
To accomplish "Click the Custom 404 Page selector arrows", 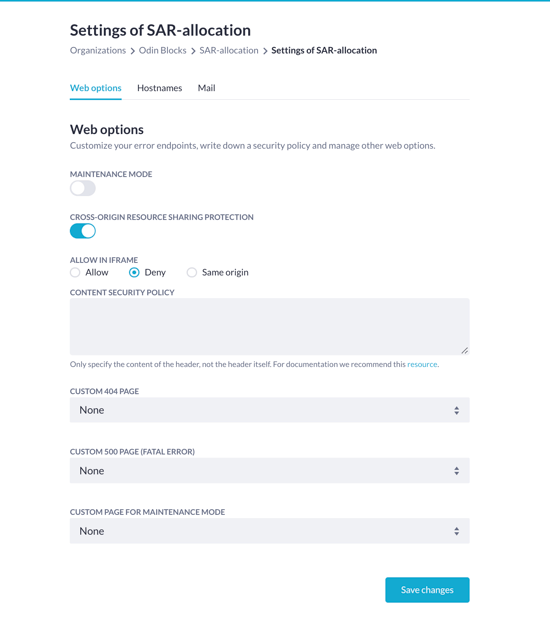I will (457, 410).
